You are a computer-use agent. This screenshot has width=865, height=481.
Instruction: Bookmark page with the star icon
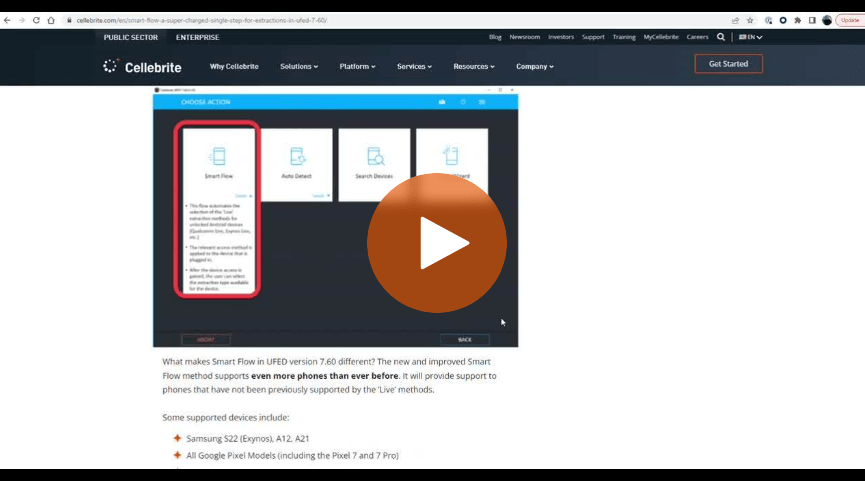[x=750, y=20]
